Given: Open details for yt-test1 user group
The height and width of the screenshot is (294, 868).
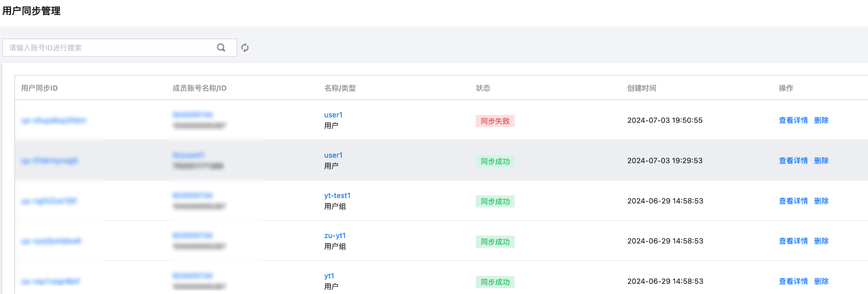Looking at the screenshot, I should 793,201.
